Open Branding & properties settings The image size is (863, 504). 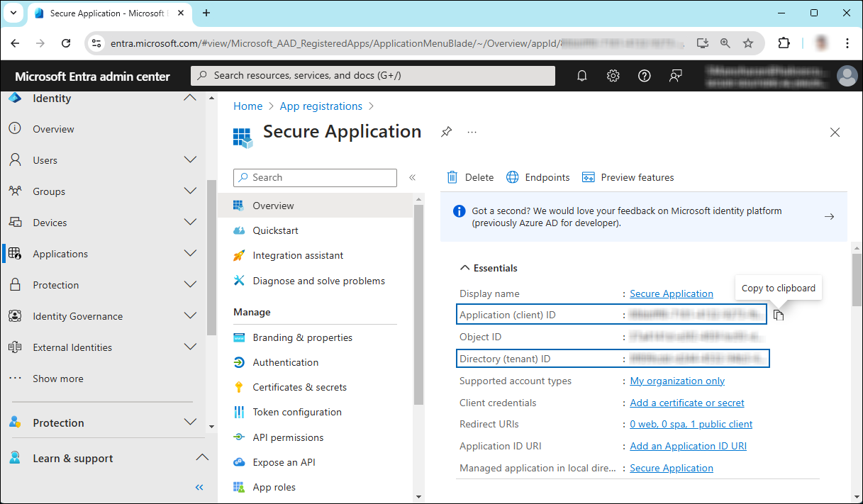(x=302, y=337)
